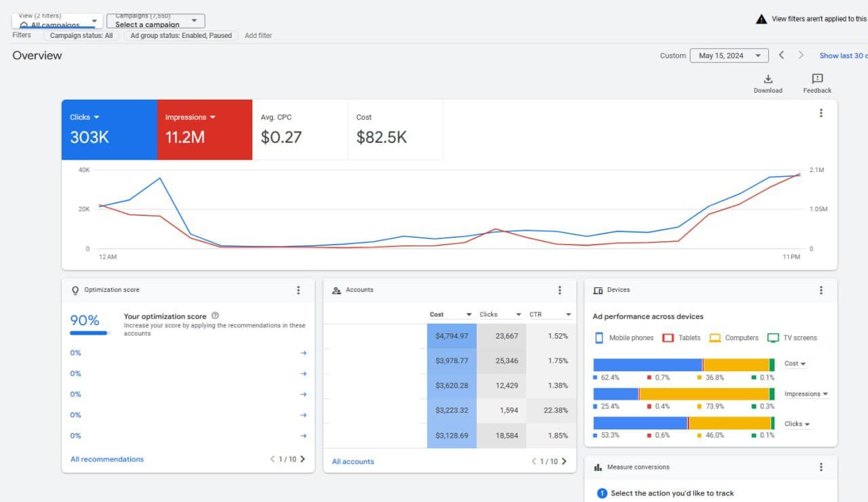Open the Cost dropdown in Devices card

[x=795, y=364]
